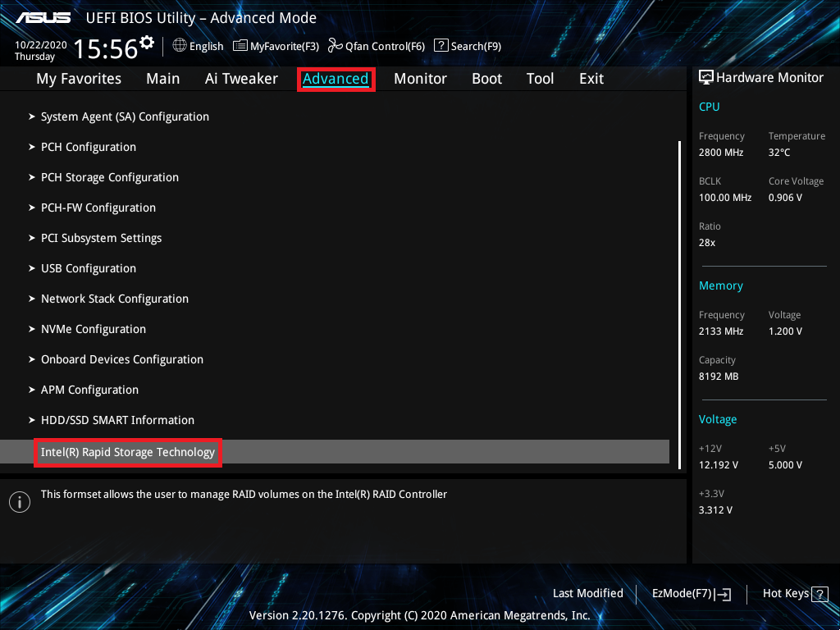Screen dimensions: 840x630
Task: Select Intel(R) Rapid Storage Technology entry
Action: [x=128, y=451]
